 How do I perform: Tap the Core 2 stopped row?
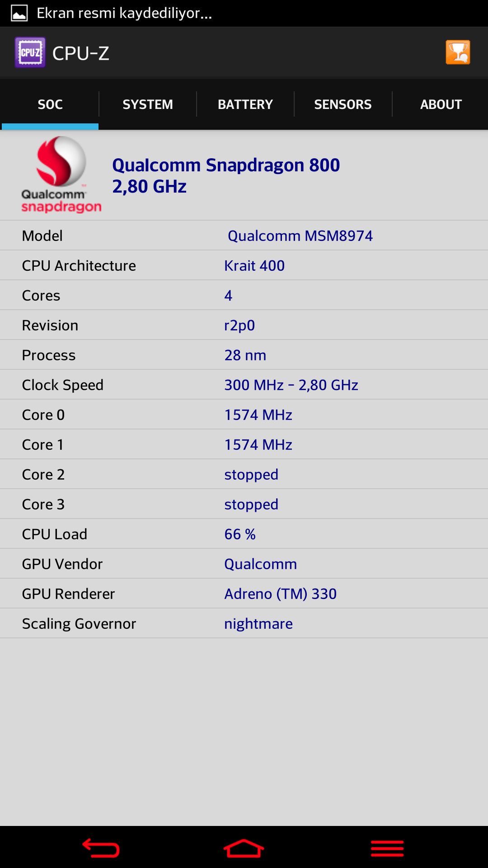[x=244, y=474]
